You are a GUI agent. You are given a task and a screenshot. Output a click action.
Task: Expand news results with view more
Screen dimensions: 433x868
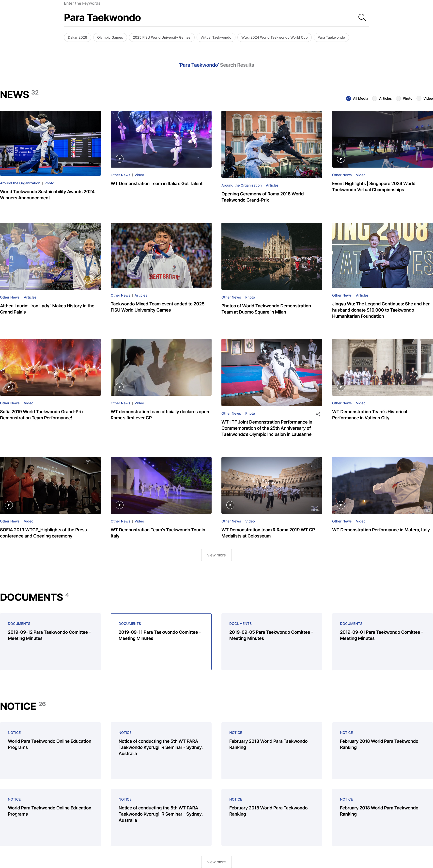[216, 555]
